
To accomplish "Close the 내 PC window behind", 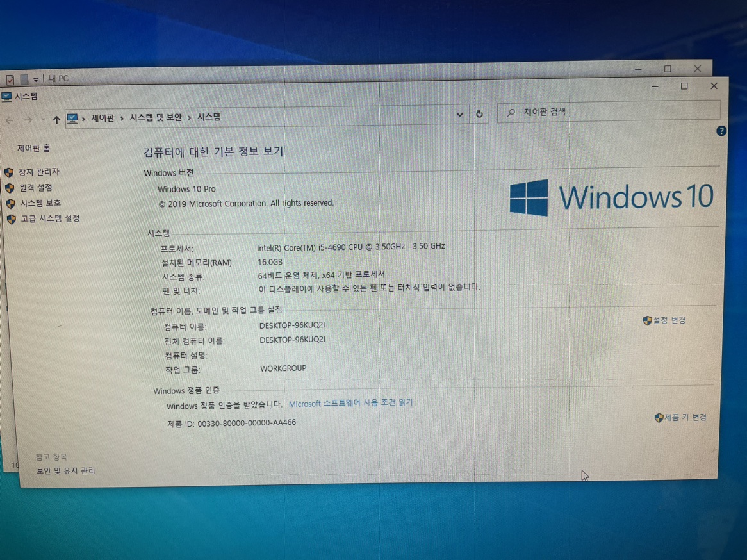I will 698,69.
